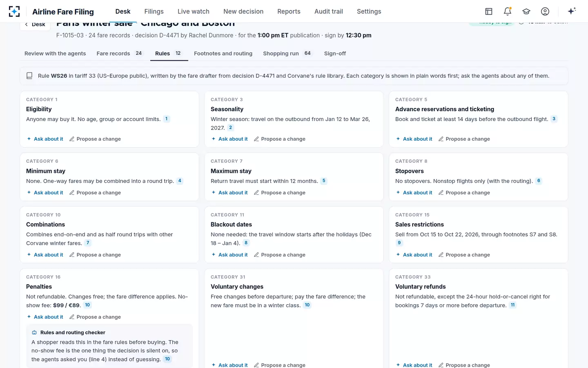Viewport: 588px width, 368px height.
Task: Open the graduation cap help icon
Action: click(526, 11)
